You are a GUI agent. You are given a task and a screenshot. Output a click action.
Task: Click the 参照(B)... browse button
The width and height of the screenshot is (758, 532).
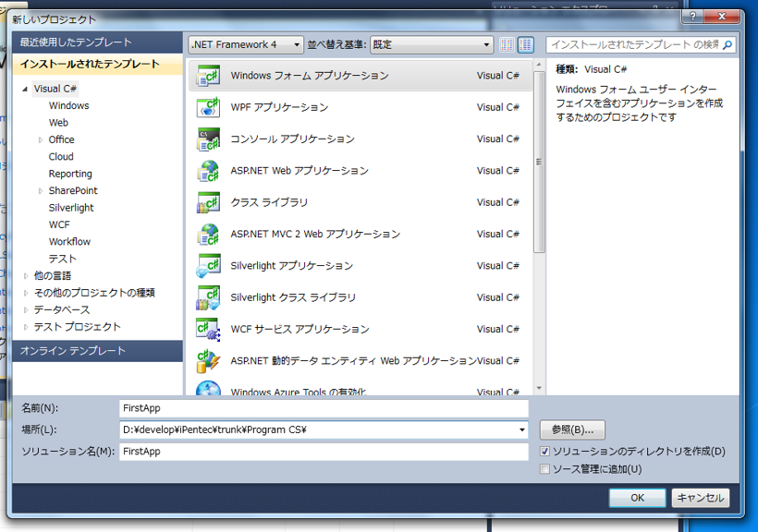(572, 429)
